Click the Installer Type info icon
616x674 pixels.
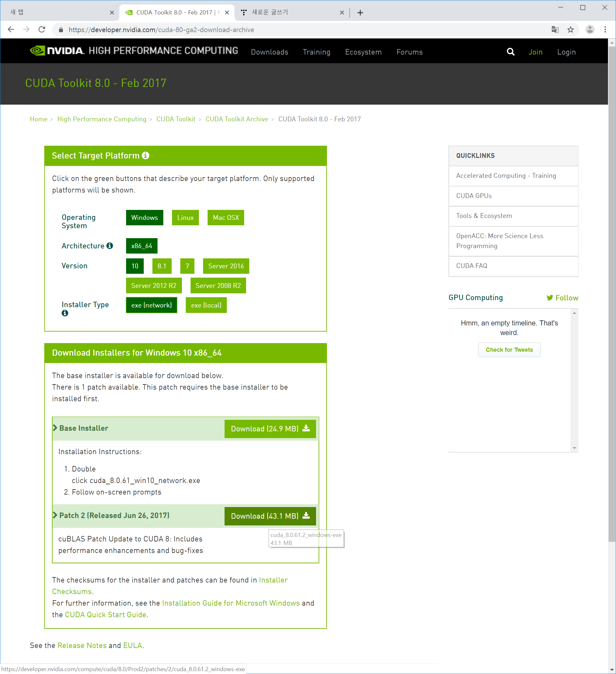[x=65, y=313]
